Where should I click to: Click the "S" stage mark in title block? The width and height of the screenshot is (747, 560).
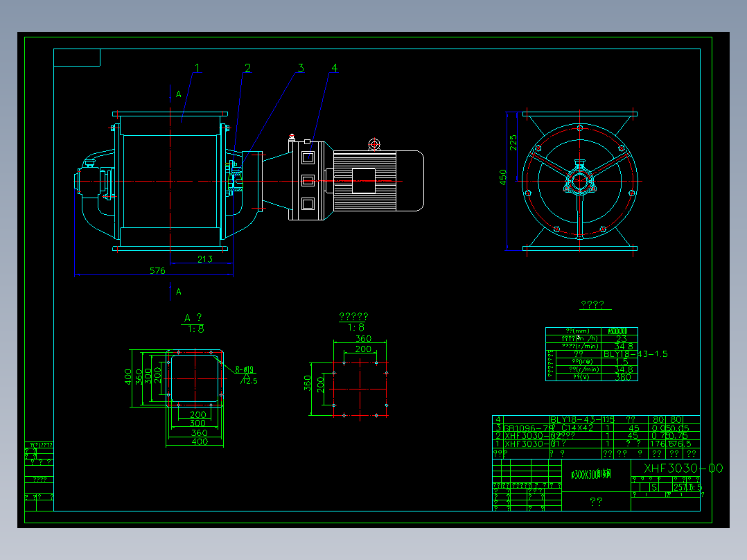[655, 487]
